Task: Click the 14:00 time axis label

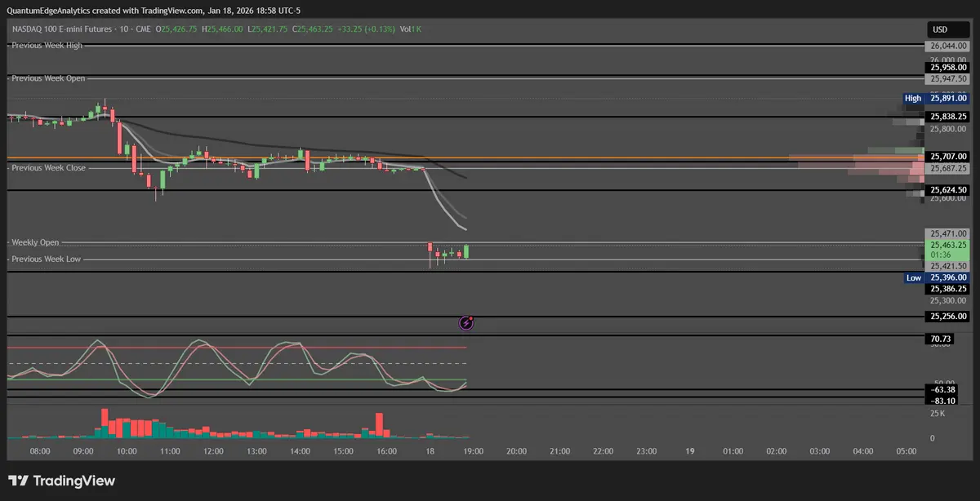Action: [x=300, y=450]
